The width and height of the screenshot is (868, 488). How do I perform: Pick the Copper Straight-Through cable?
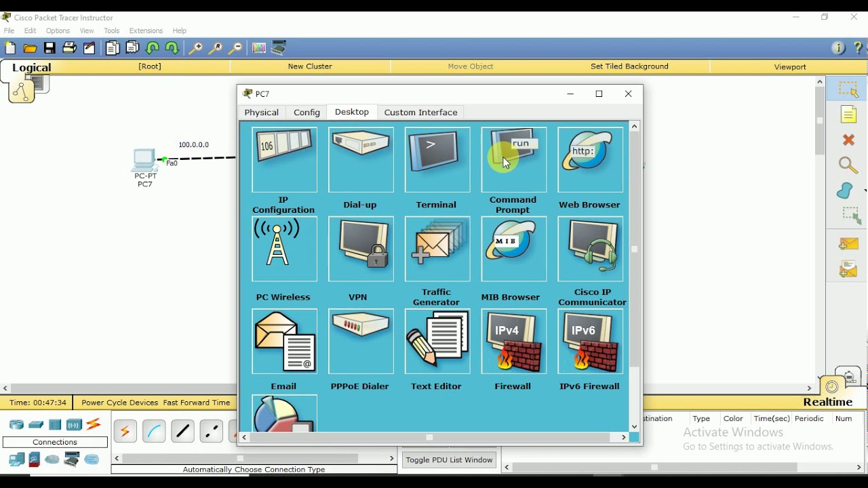tap(183, 432)
